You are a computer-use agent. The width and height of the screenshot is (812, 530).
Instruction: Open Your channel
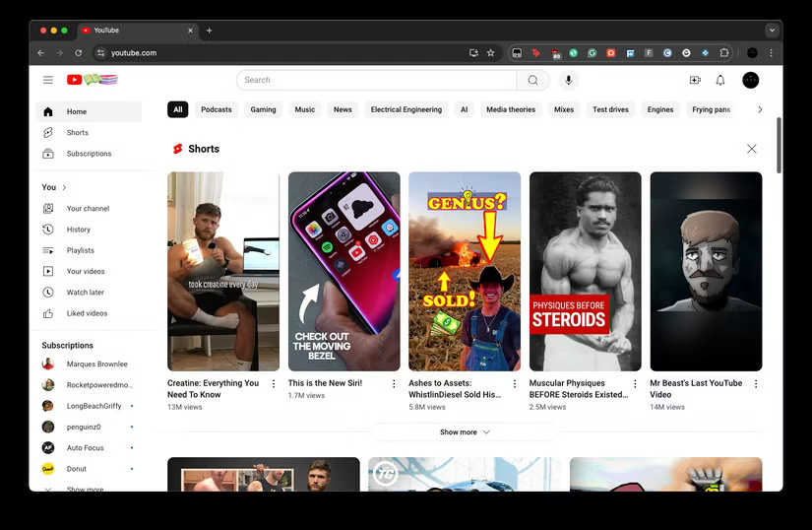click(x=89, y=208)
